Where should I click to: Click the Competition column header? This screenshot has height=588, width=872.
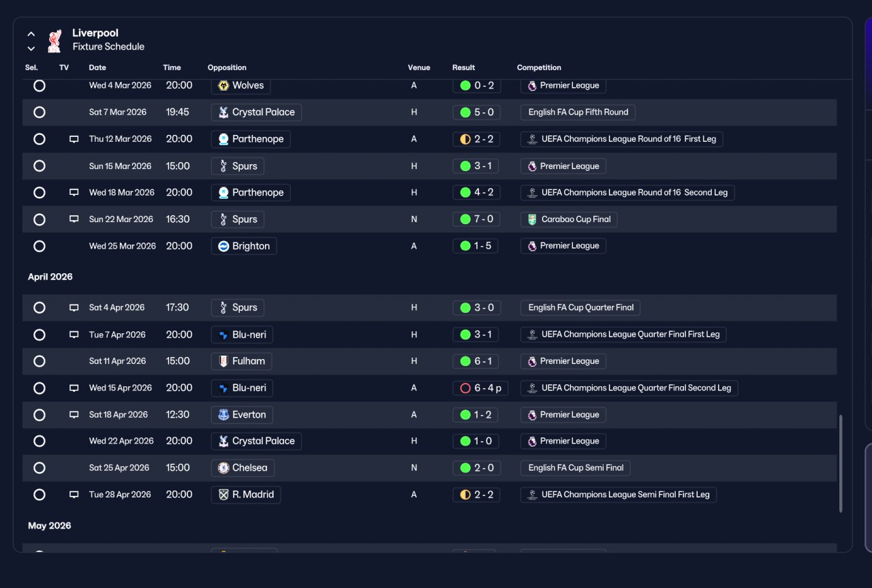(539, 67)
